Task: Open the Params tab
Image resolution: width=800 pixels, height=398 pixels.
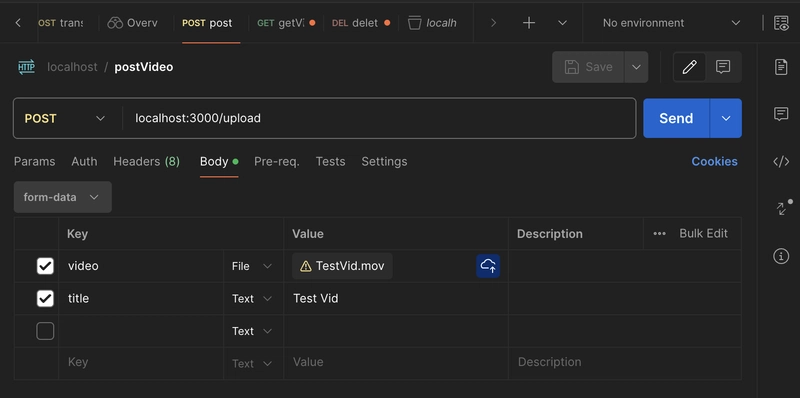Action: (x=34, y=162)
